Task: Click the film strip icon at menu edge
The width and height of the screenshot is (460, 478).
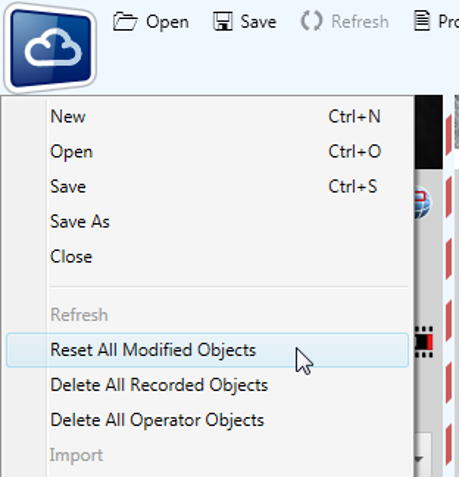Action: point(424,342)
